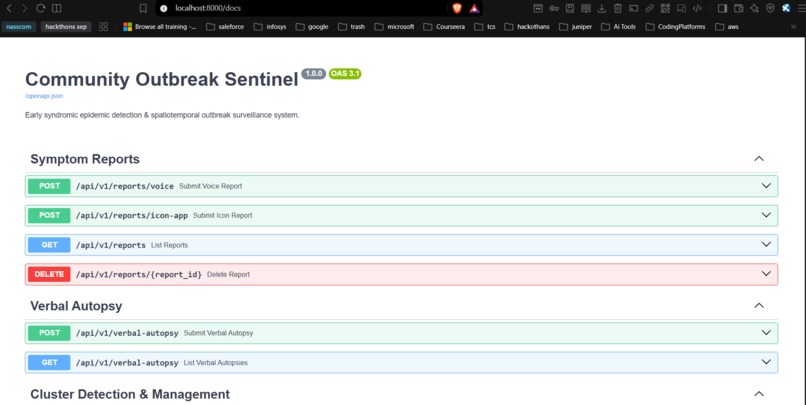The width and height of the screenshot is (806, 405).
Task: Click the floppy disk save icon
Action: click(x=570, y=8)
